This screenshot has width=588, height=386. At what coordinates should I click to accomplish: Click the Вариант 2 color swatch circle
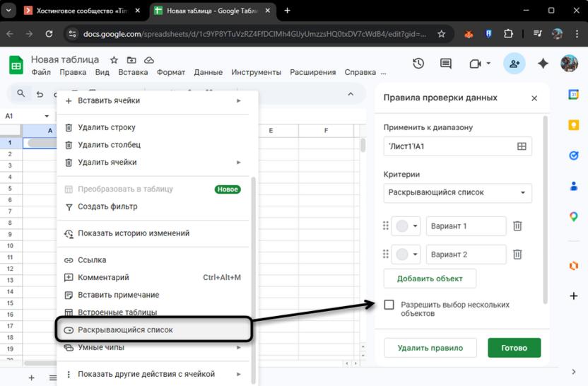[402, 255]
